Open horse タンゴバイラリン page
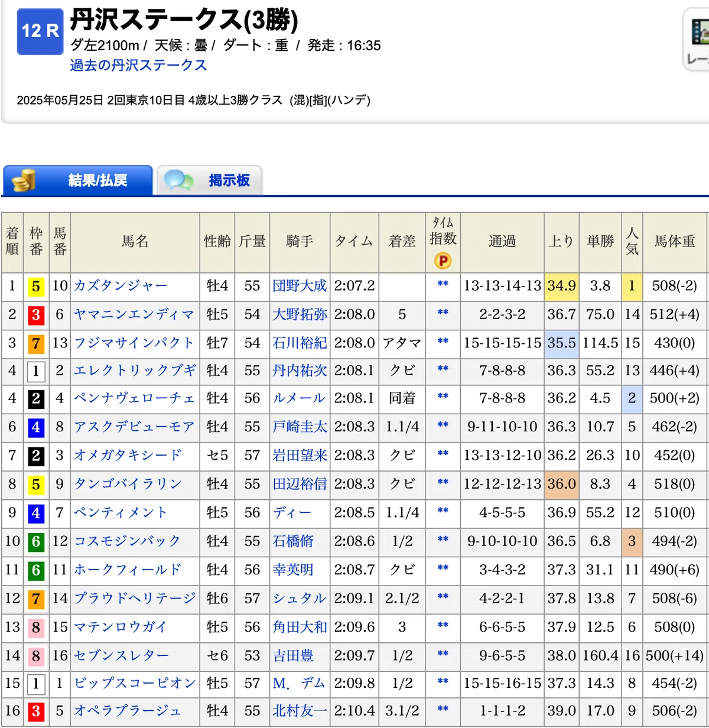The image size is (709, 728). [x=128, y=484]
